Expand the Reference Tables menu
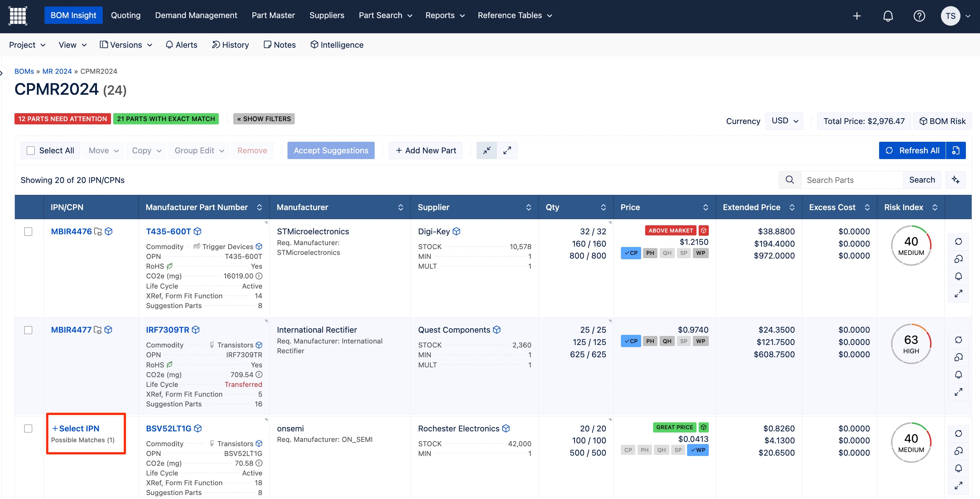 [514, 16]
